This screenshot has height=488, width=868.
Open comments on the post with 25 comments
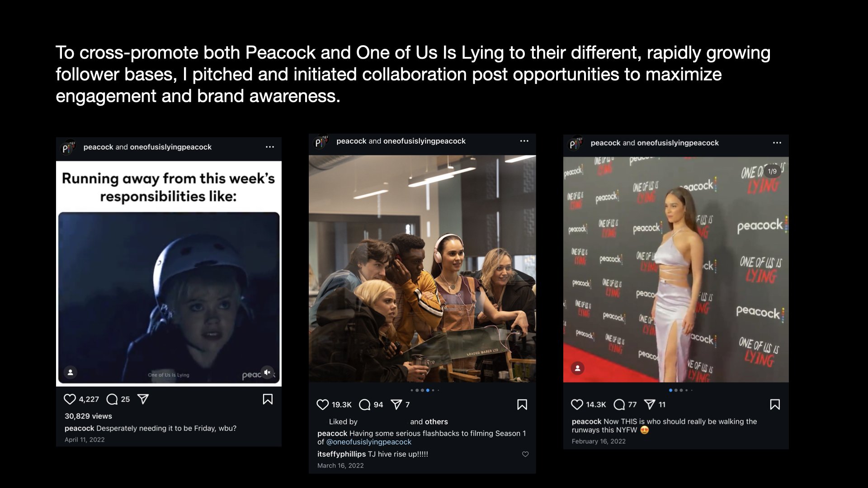112,399
